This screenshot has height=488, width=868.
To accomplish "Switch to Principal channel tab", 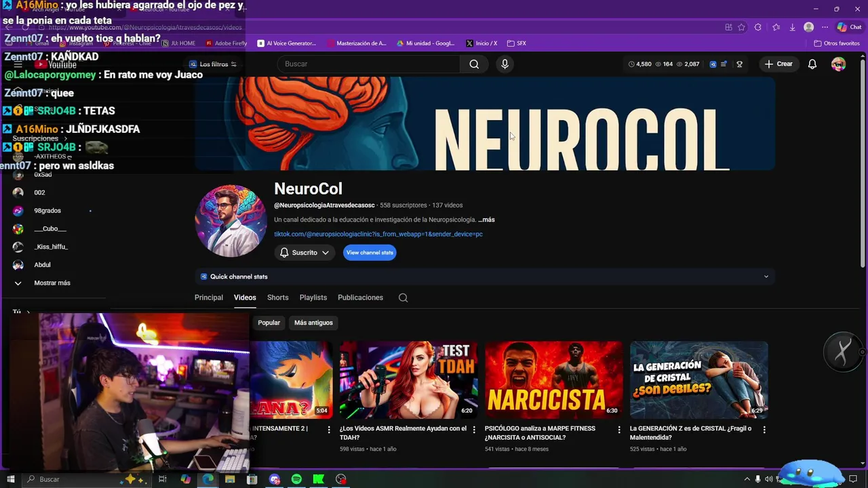I will (x=209, y=298).
